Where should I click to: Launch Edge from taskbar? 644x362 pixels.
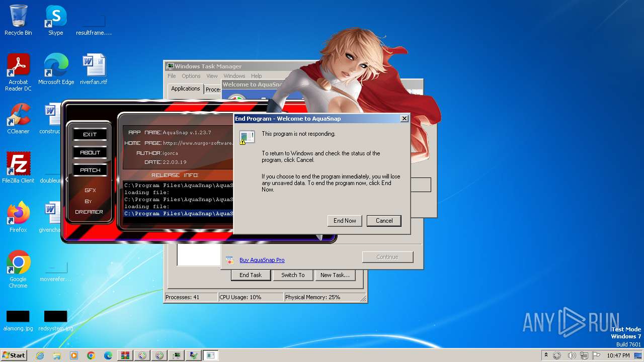pyautogui.click(x=108, y=355)
